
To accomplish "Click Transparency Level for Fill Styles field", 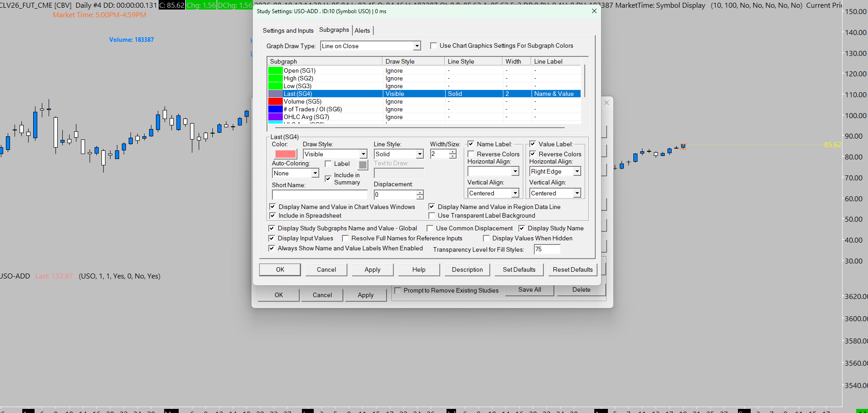I will coord(547,249).
